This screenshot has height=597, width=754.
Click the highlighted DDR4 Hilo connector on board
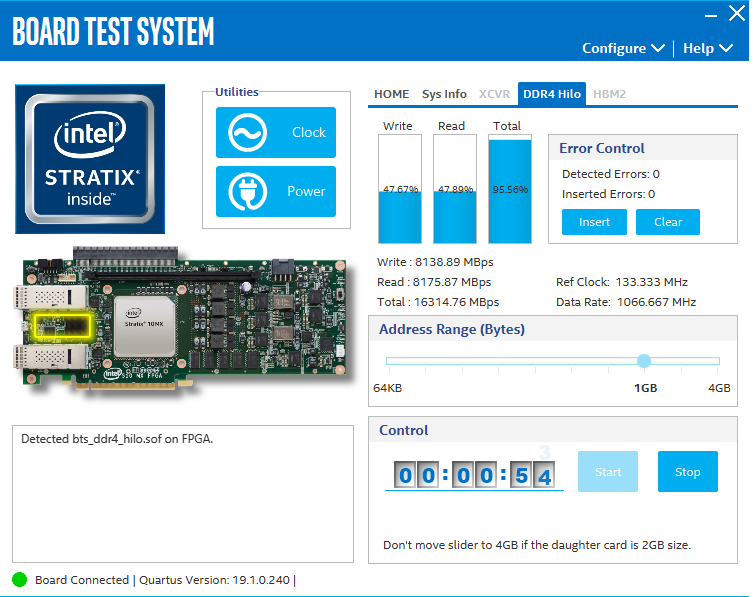62,326
